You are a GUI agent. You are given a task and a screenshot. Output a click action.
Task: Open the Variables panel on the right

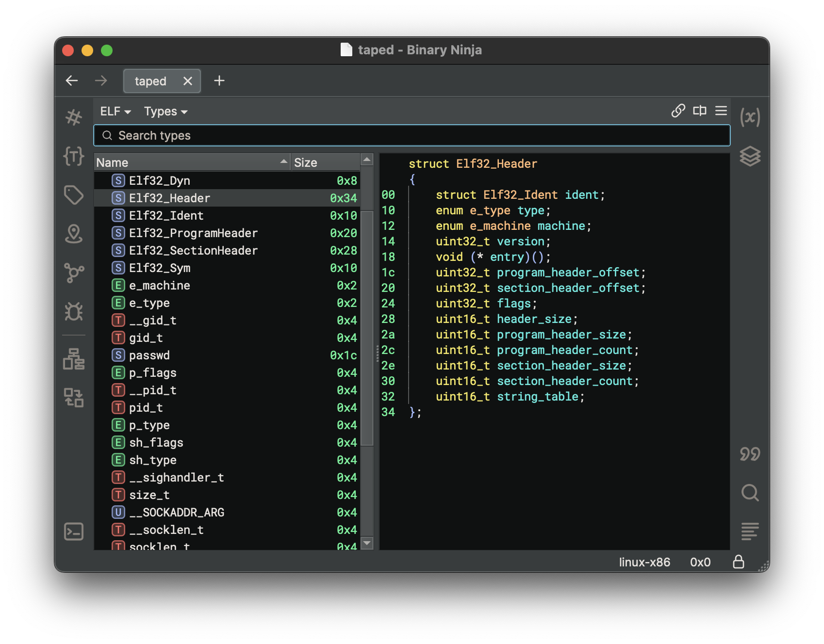750,116
